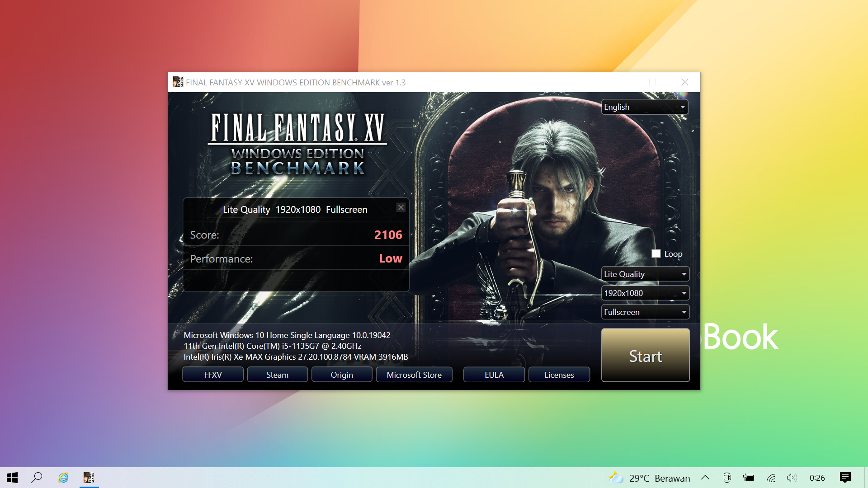Enable the Loop checkbox
Screen dimensions: 868x488
656,253
